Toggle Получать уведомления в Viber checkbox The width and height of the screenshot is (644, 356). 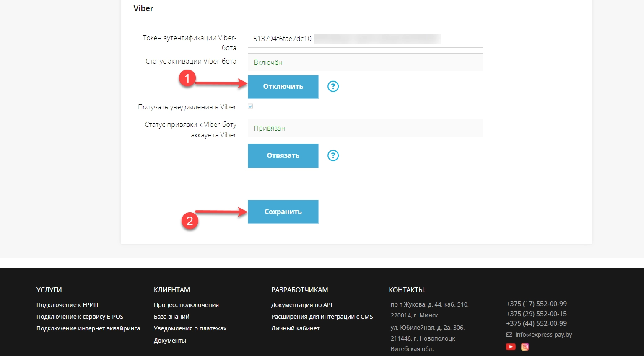point(250,107)
